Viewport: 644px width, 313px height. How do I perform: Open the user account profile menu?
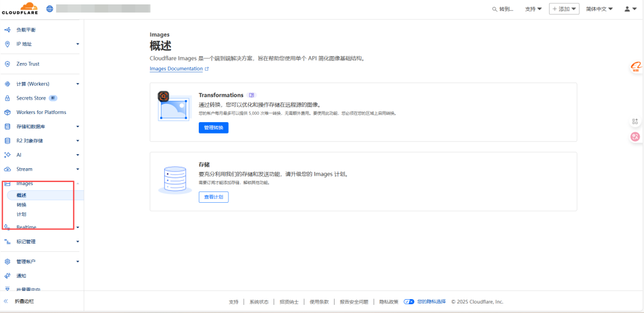coord(630,9)
